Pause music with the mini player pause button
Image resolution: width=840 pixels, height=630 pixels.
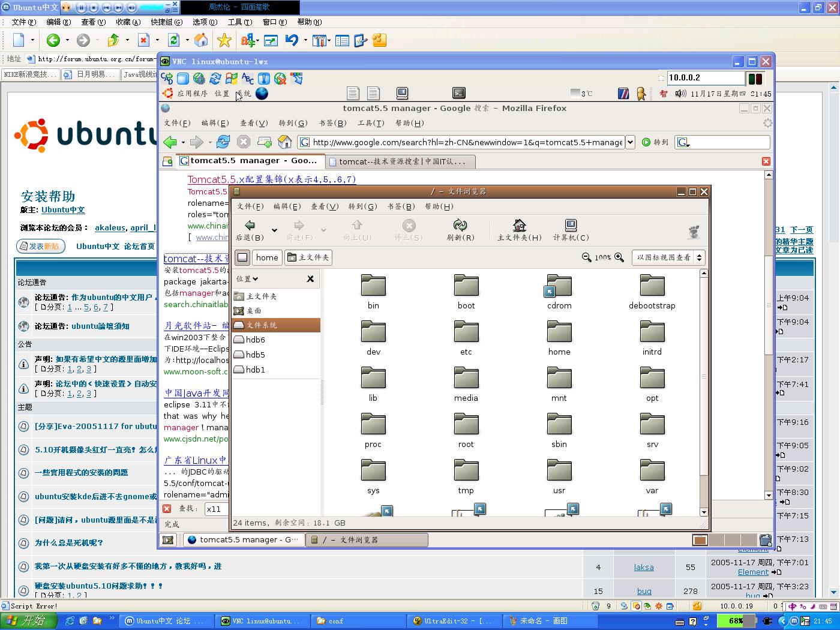pyautogui.click(x=82, y=8)
